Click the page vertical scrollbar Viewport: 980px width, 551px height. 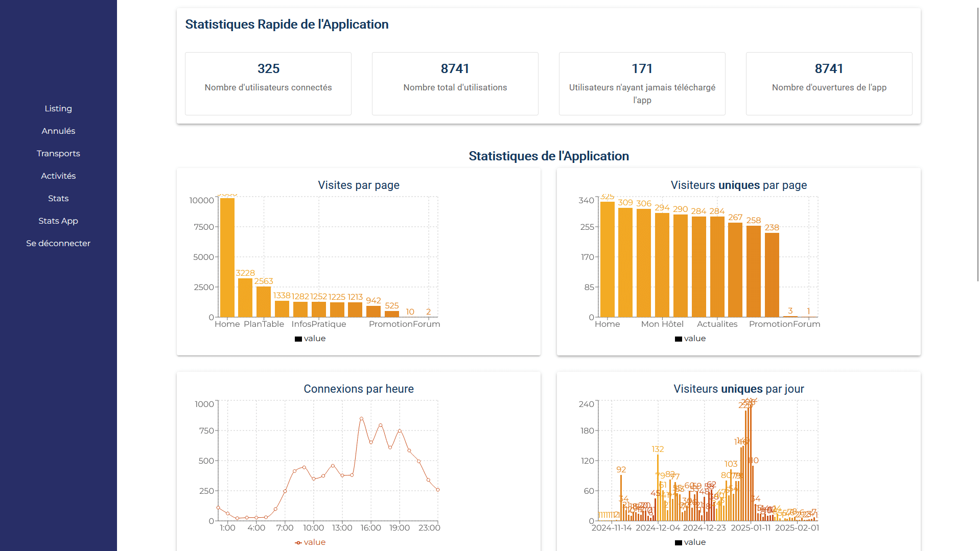point(977,143)
